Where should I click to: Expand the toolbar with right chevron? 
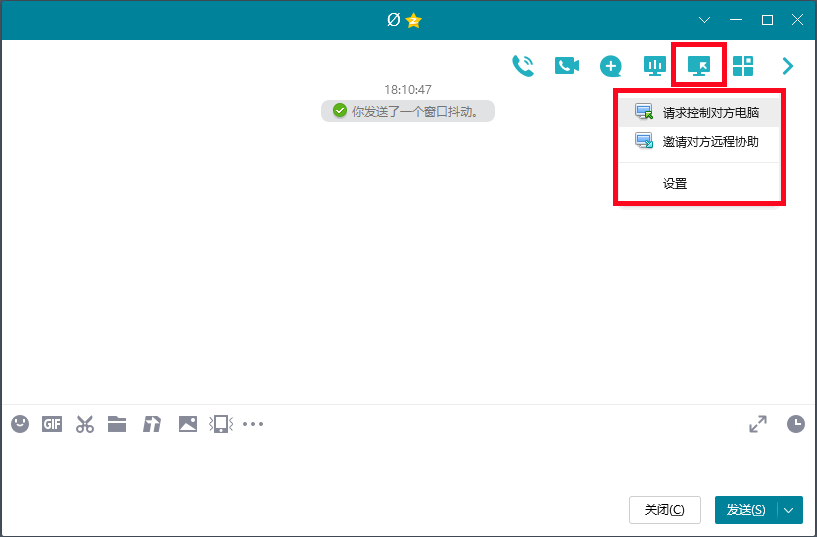pos(788,66)
